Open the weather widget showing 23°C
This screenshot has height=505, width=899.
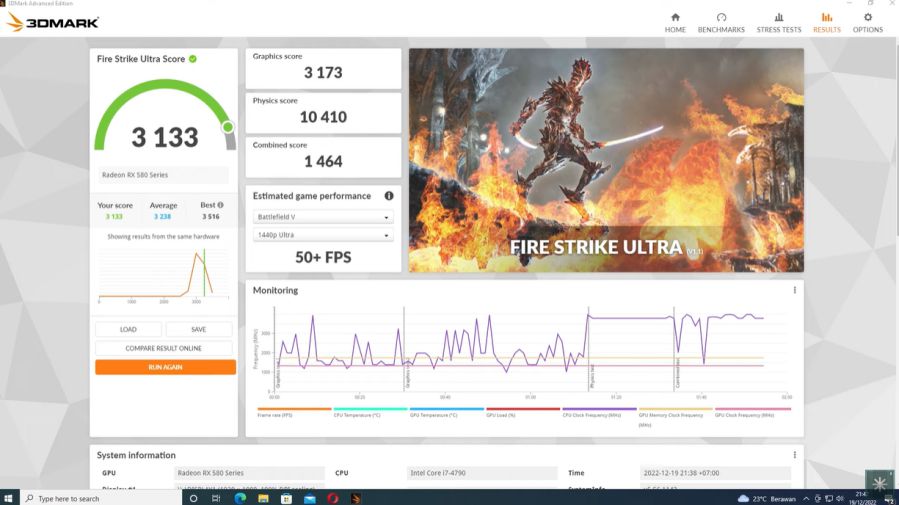point(767,499)
